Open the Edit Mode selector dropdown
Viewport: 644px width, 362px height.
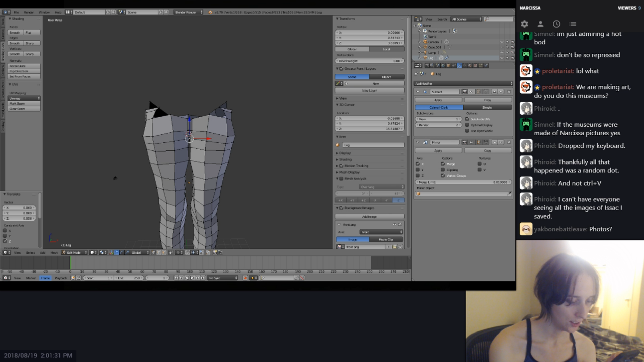tap(74, 253)
